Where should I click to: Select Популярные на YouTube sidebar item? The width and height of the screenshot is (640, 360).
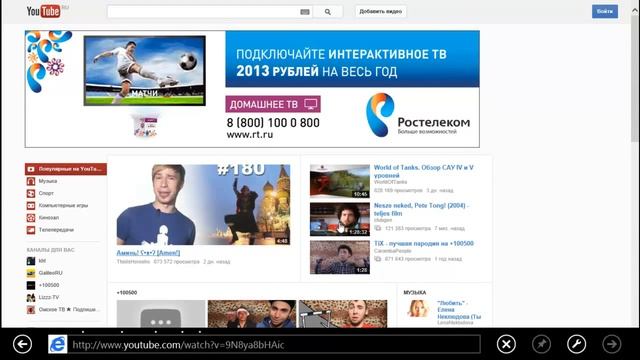66,169
